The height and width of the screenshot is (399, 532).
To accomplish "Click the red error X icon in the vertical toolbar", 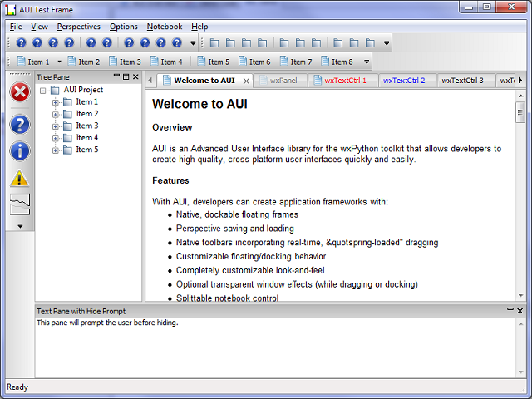I will (20, 92).
